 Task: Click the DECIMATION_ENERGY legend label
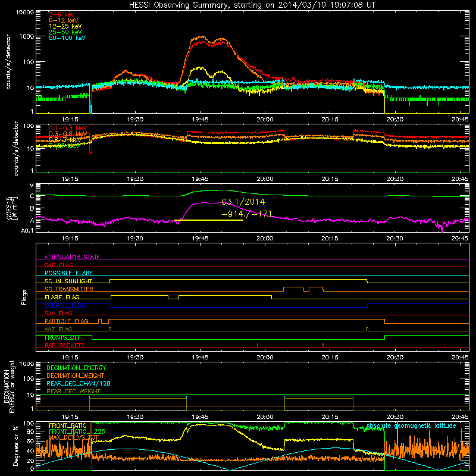pyautogui.click(x=76, y=368)
